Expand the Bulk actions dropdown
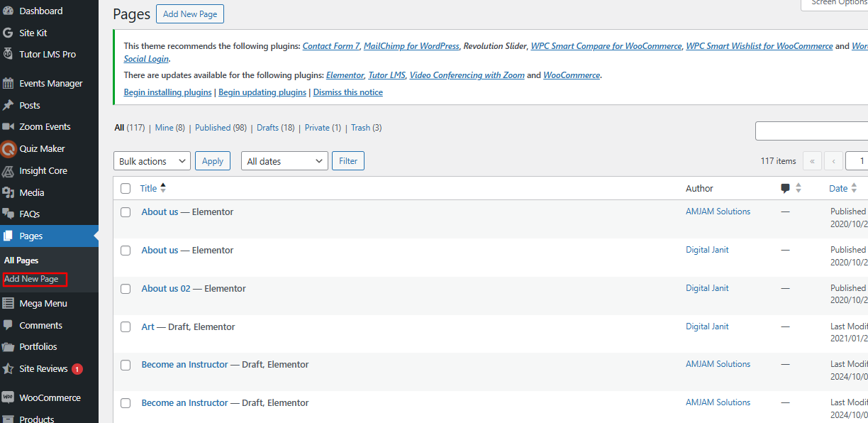 click(152, 161)
